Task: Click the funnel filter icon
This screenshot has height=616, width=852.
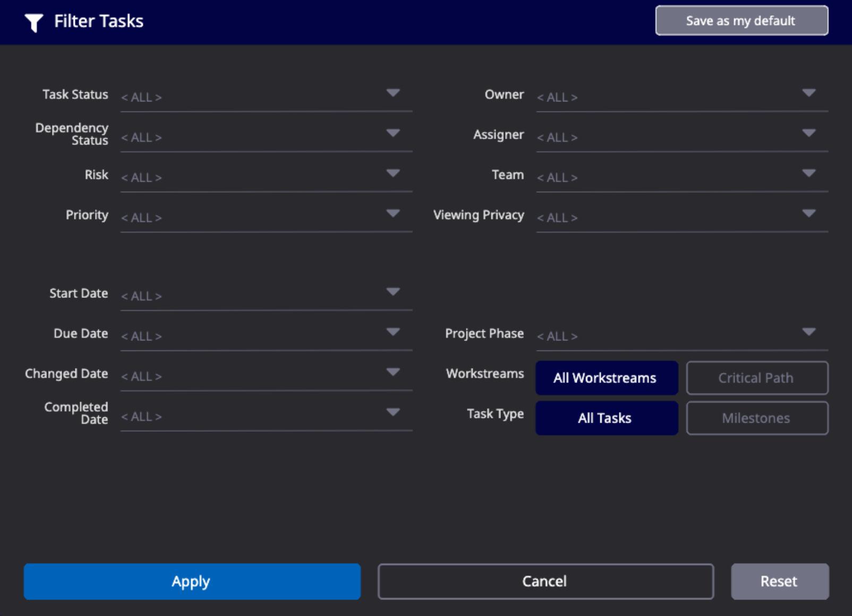Action: pos(34,22)
